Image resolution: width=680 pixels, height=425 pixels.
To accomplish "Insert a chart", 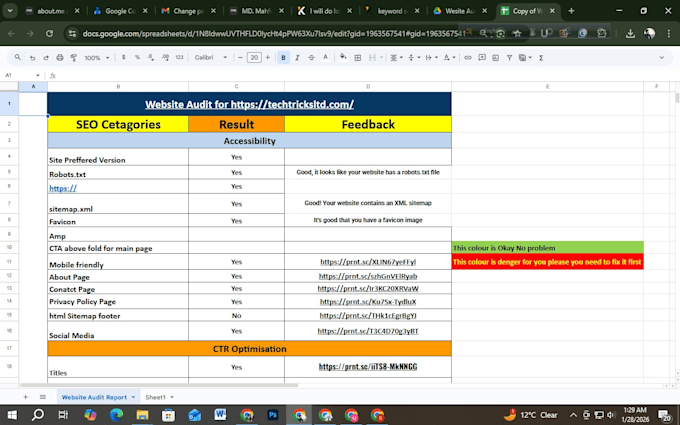I will (496, 58).
